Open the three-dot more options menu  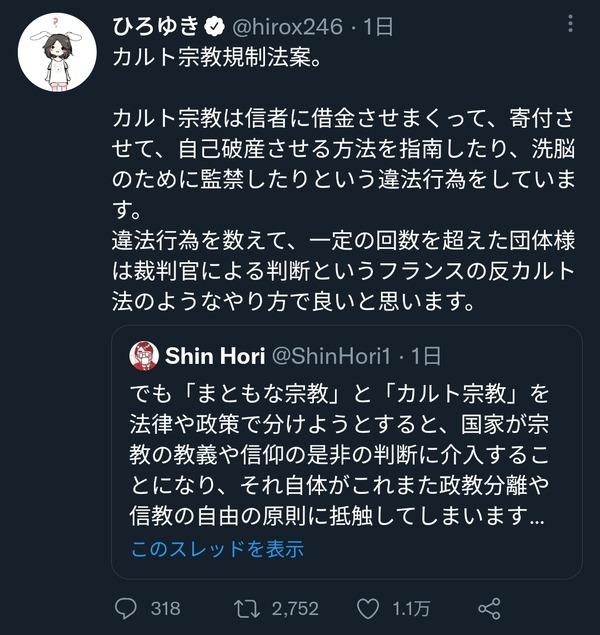click(x=570, y=23)
